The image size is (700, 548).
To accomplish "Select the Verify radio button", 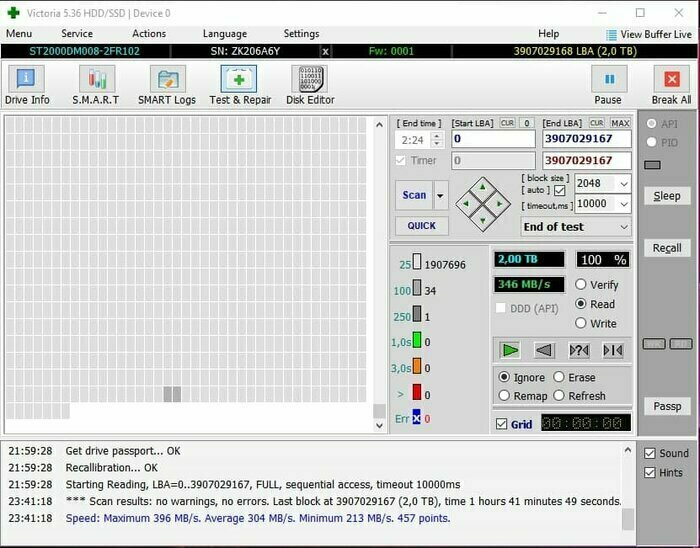I will [580, 284].
